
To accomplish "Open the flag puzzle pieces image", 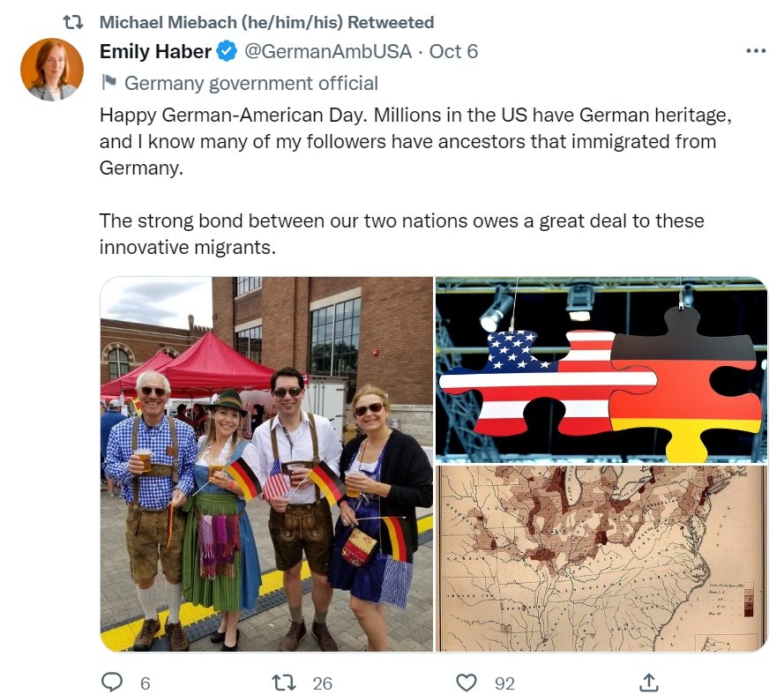I will point(601,369).
